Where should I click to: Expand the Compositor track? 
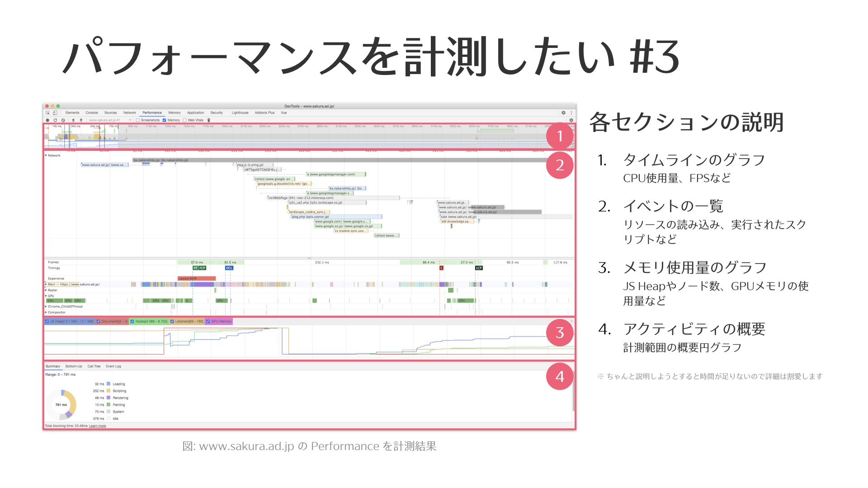pos(46,312)
